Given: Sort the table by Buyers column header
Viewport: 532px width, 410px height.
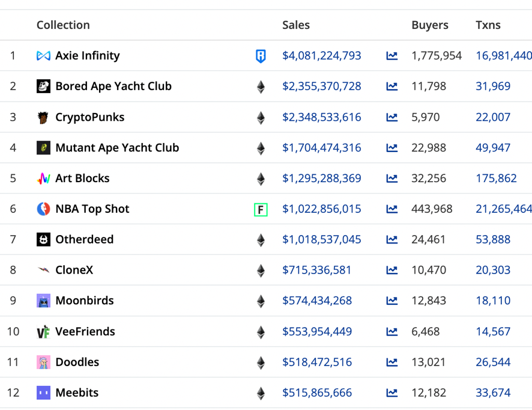Looking at the screenshot, I should (x=430, y=25).
